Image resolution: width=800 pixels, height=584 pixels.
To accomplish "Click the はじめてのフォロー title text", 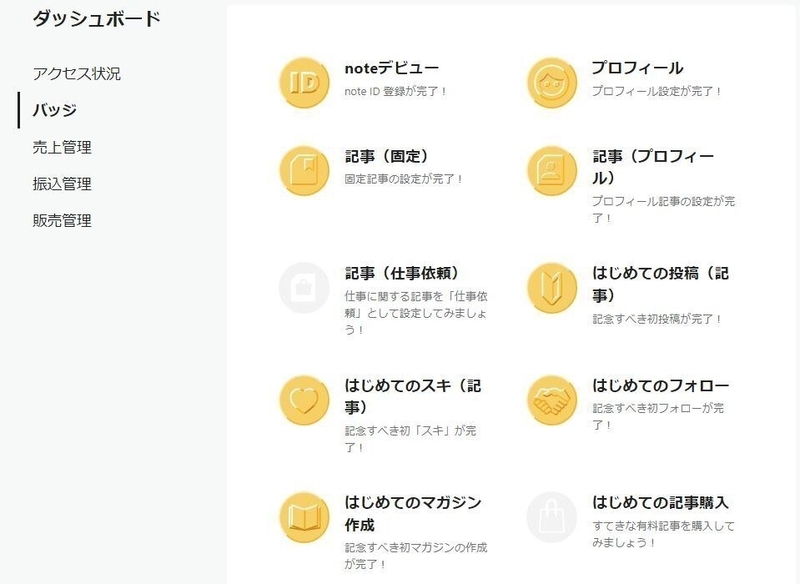I will coord(660,386).
